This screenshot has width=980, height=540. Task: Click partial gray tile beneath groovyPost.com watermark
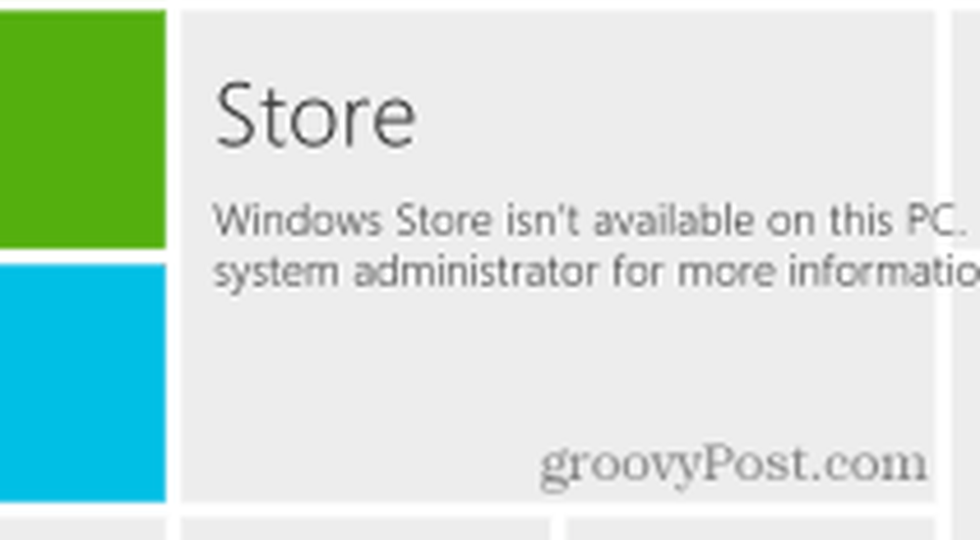tap(750, 529)
